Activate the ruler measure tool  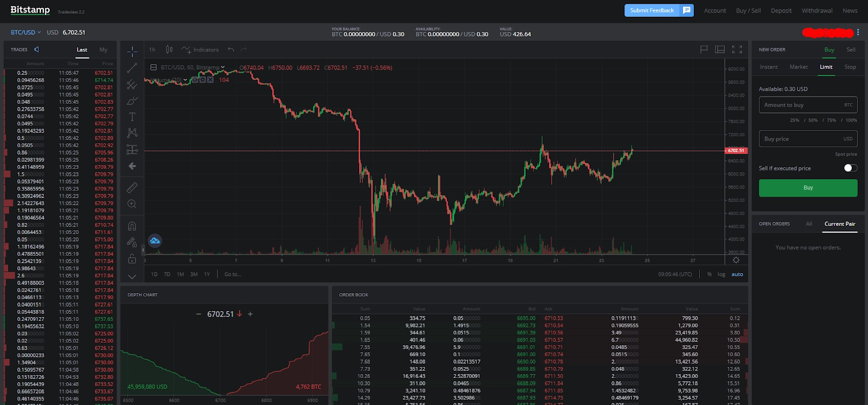tap(132, 188)
